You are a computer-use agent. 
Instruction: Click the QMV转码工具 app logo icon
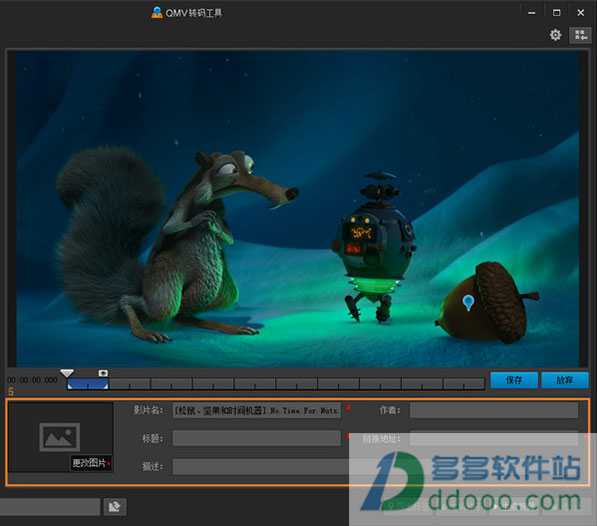coord(156,13)
